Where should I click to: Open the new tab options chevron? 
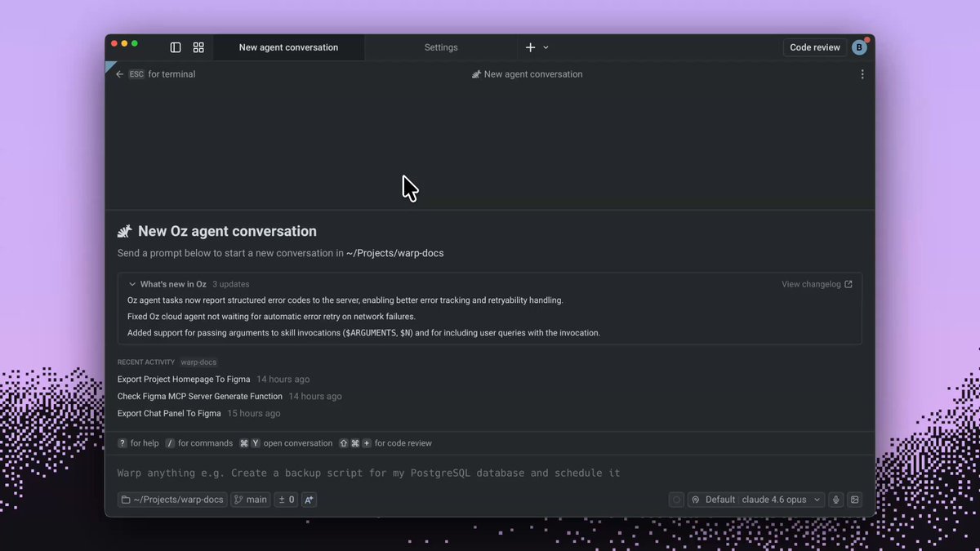pos(546,47)
